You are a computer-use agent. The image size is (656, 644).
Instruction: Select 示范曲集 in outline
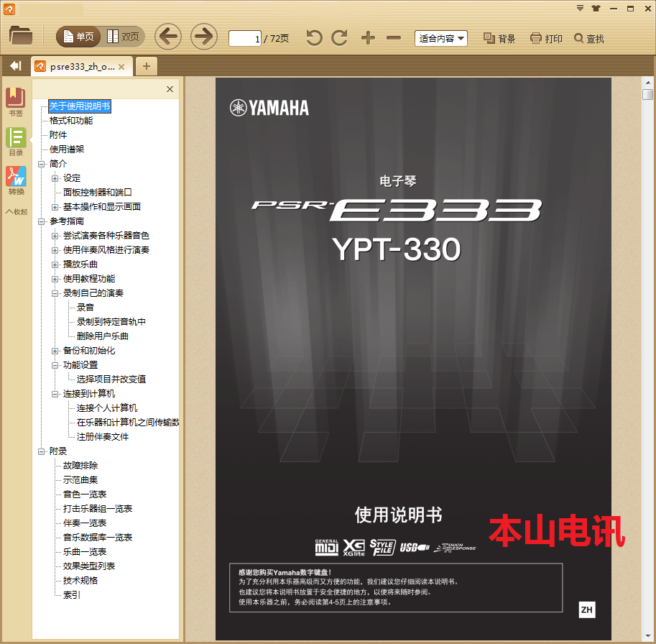point(80,480)
